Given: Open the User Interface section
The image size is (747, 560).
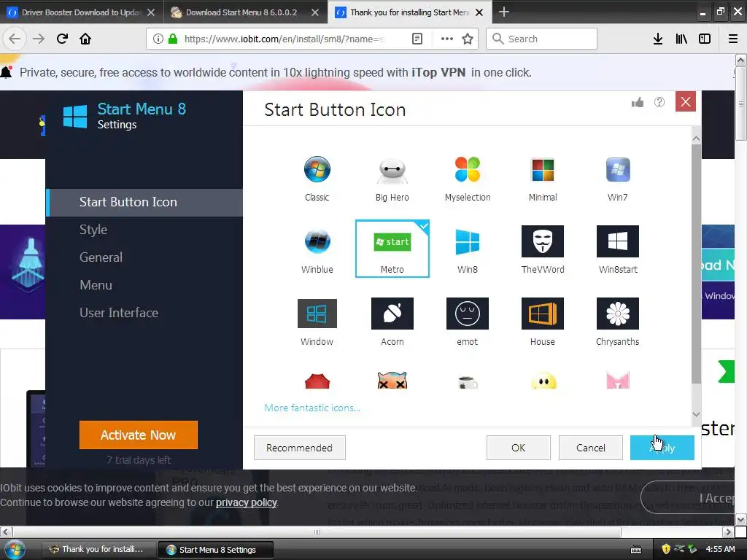Looking at the screenshot, I should coord(119,312).
